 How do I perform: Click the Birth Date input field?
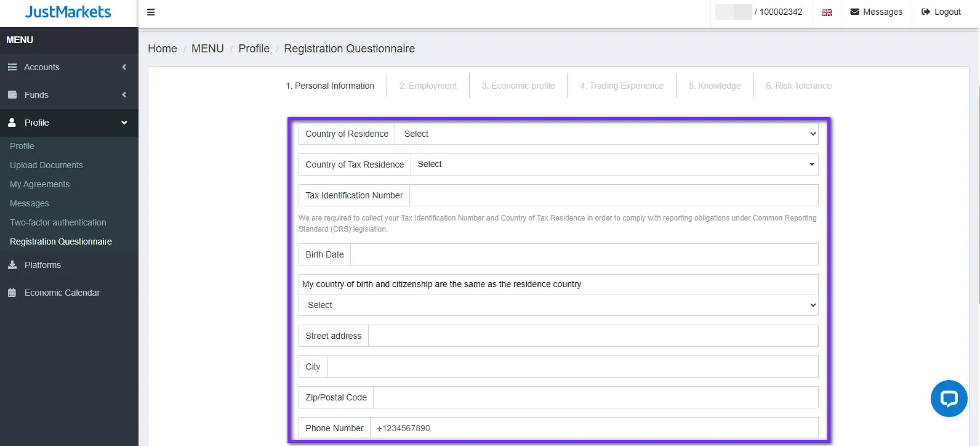(x=584, y=254)
